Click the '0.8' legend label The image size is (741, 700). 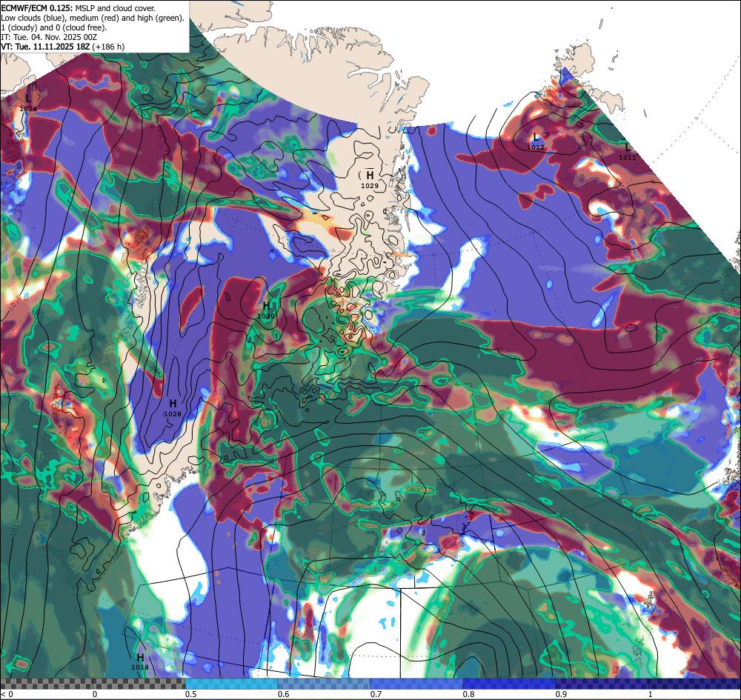[468, 694]
